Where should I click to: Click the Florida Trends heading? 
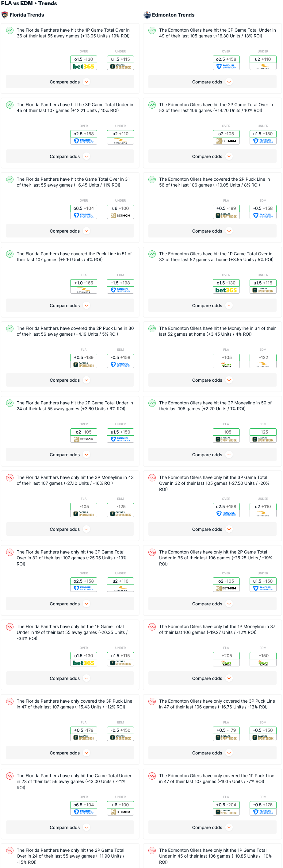27,15
